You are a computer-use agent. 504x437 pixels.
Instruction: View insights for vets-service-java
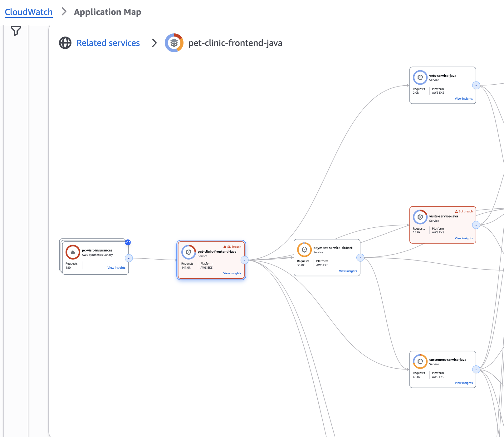coord(463,99)
